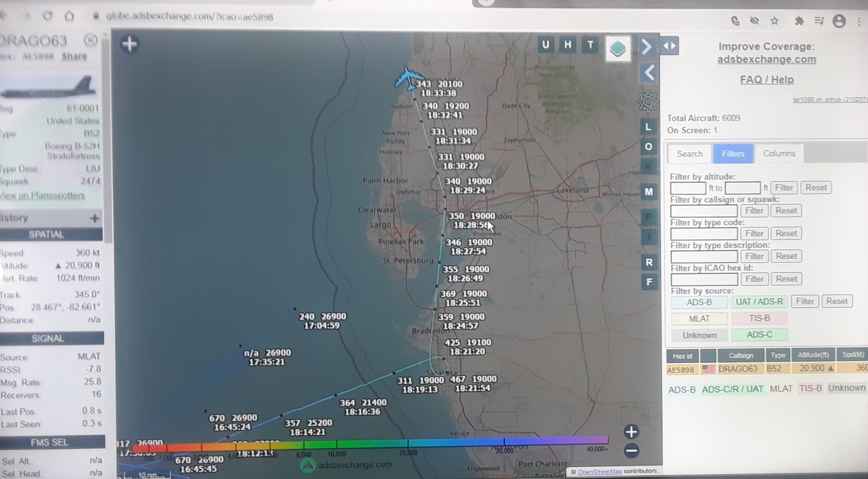Click the Share link for DRAGO63
The height and width of the screenshot is (479, 868).
coord(74,56)
